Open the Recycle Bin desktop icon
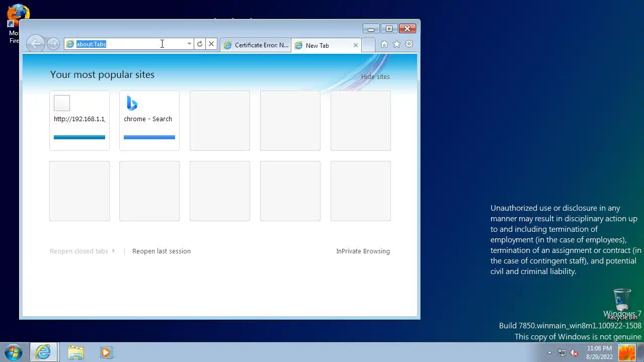 pos(622,305)
